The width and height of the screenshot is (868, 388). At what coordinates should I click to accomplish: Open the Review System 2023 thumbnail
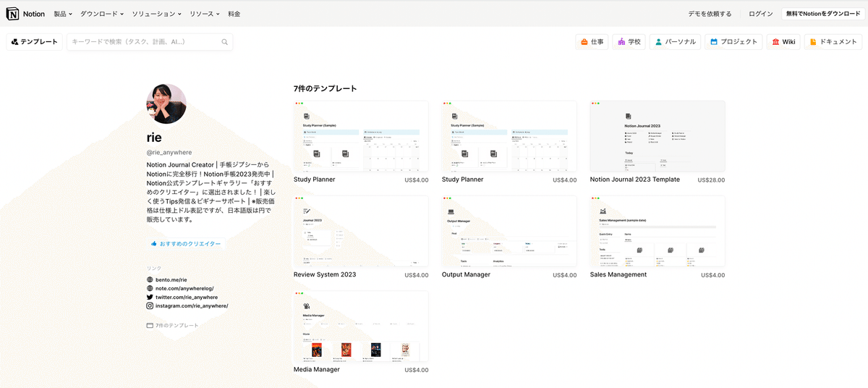click(361, 232)
